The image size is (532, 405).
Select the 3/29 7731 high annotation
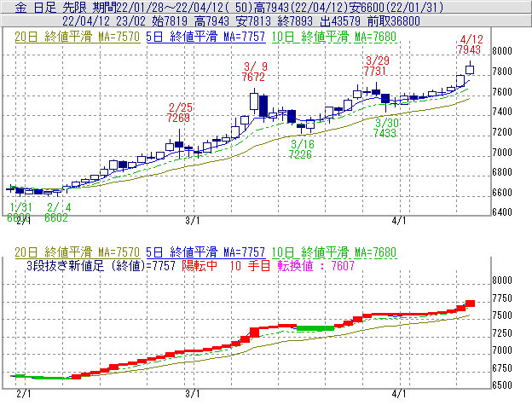coord(376,66)
